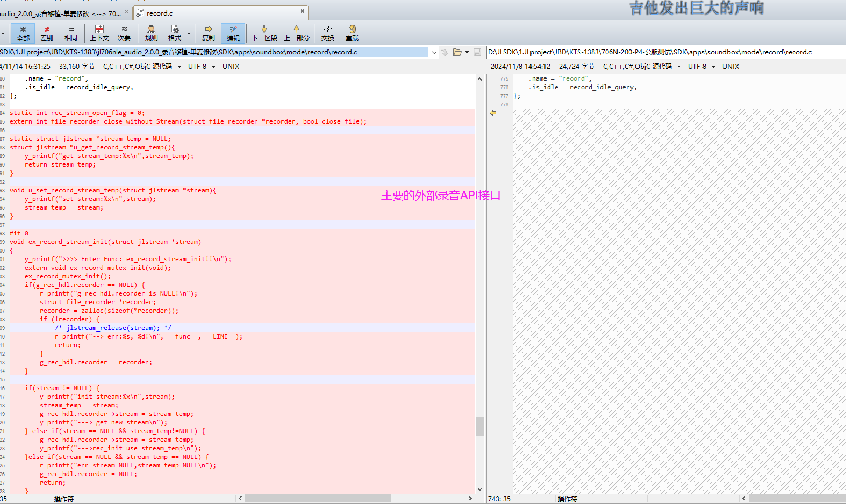This screenshot has height=504, width=846.
Task: Click the right pane horizontal scroll-left arrow
Action: pyautogui.click(x=744, y=499)
